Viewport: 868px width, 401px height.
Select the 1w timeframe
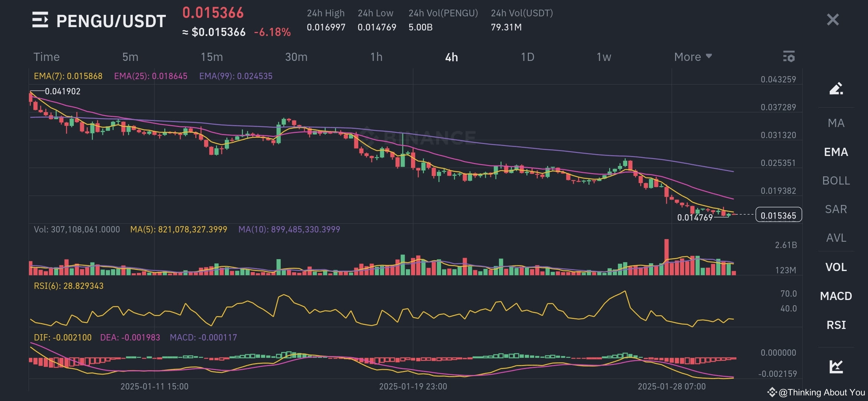[x=604, y=56]
